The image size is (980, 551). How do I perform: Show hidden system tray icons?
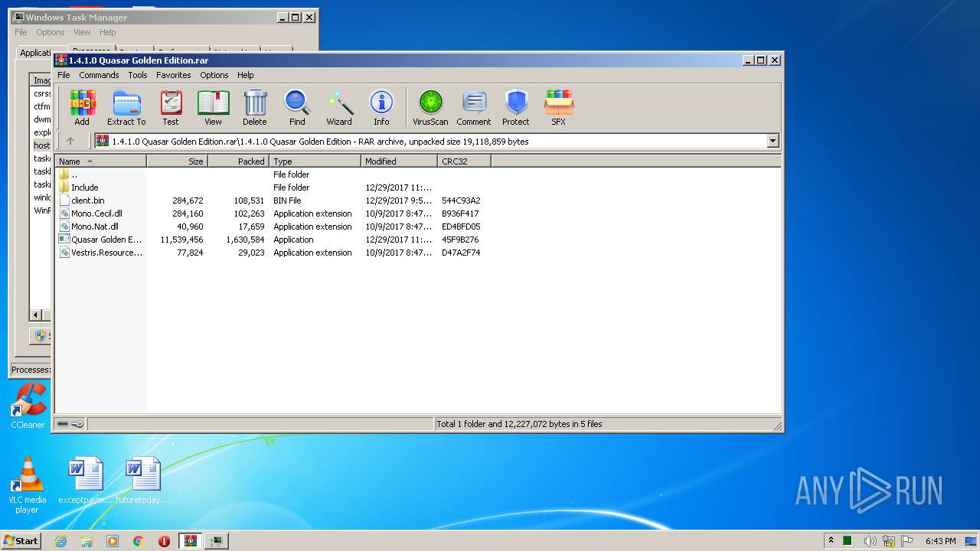pyautogui.click(x=831, y=541)
